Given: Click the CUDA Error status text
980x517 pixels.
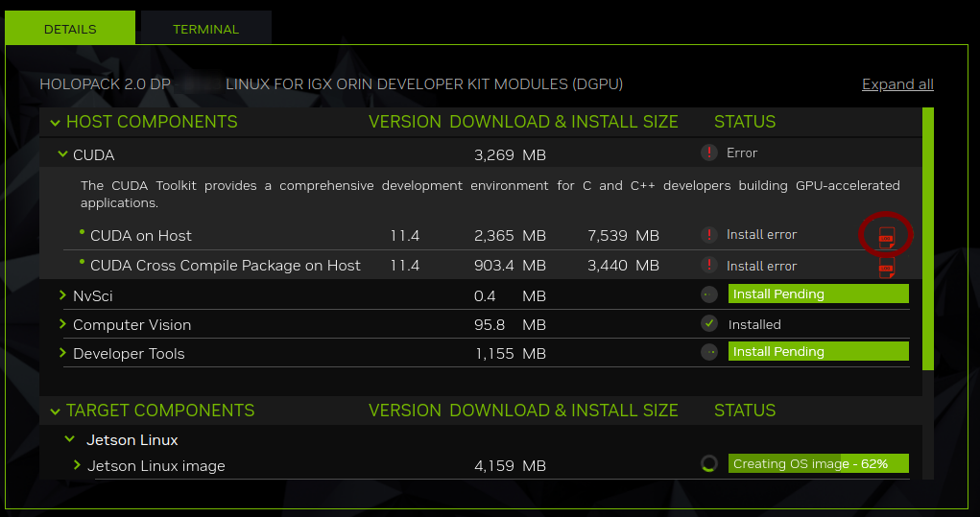Looking at the screenshot, I should coord(742,153).
